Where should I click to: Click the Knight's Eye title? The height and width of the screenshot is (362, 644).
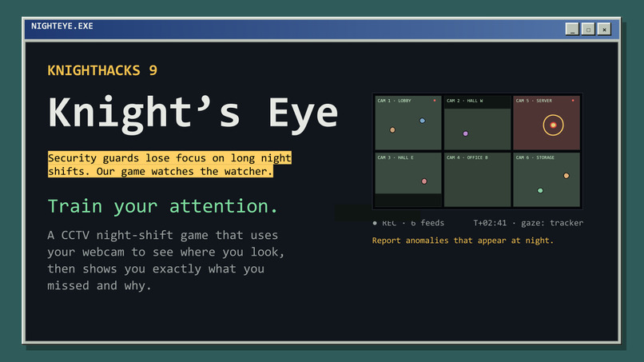point(193,113)
